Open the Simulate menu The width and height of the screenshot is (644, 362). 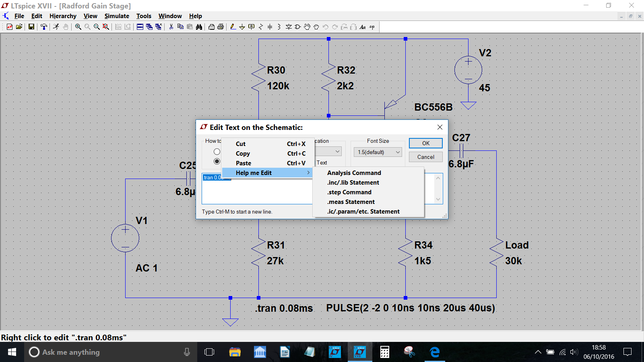point(117,16)
